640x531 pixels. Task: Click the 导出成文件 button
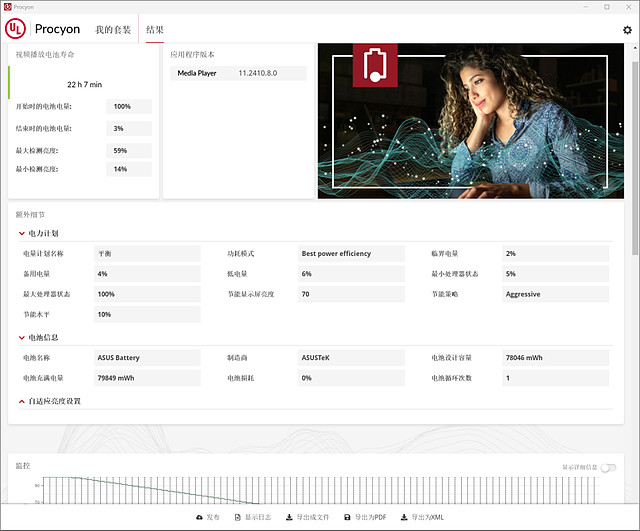(x=307, y=517)
